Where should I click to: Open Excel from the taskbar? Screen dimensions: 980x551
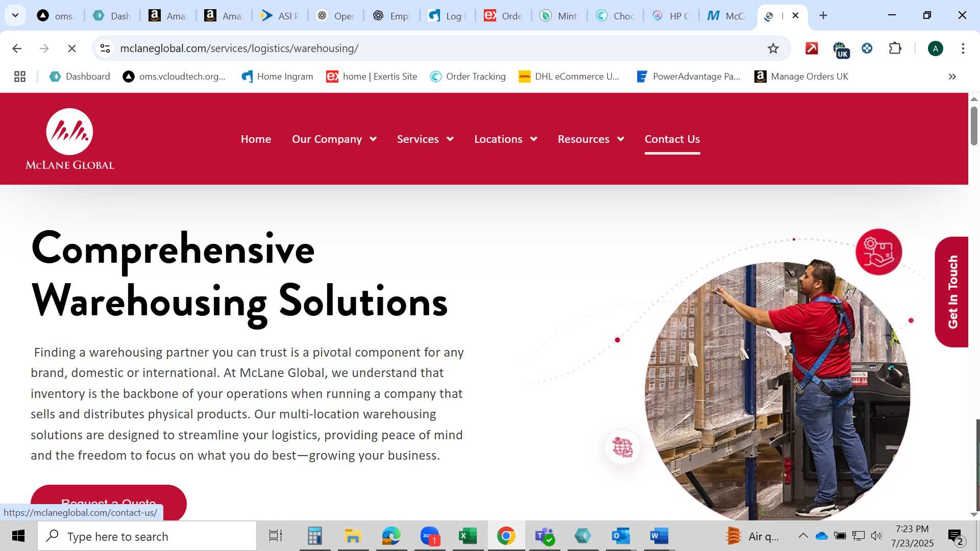468,536
